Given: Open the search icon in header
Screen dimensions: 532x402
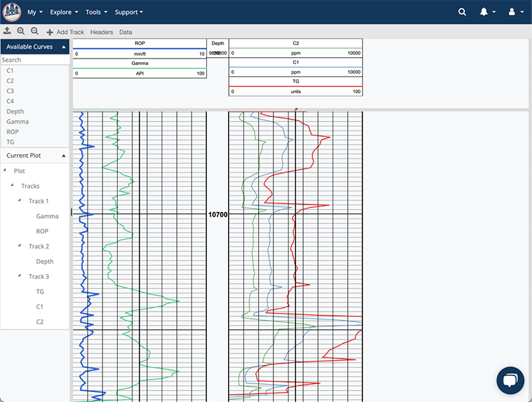Looking at the screenshot, I should [463, 12].
